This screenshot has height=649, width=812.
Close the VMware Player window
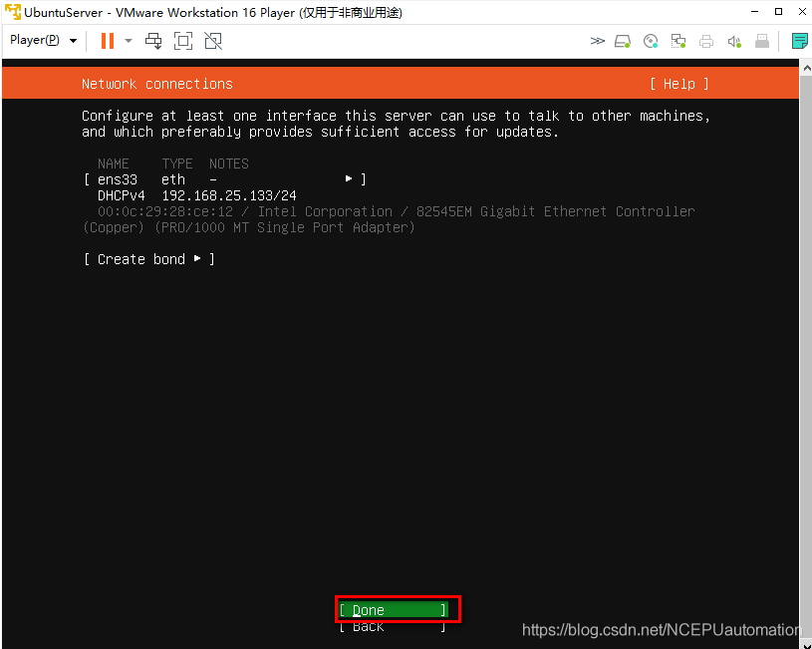click(802, 11)
